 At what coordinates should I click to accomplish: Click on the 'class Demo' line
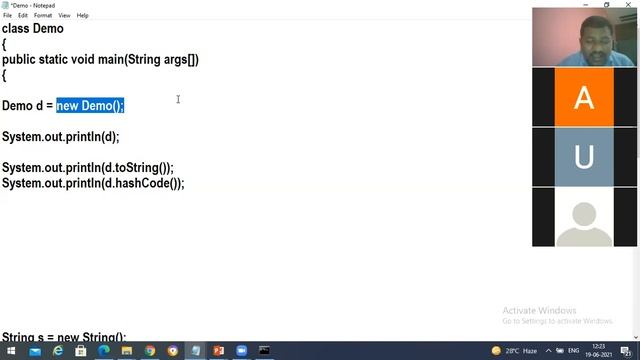pos(33,29)
